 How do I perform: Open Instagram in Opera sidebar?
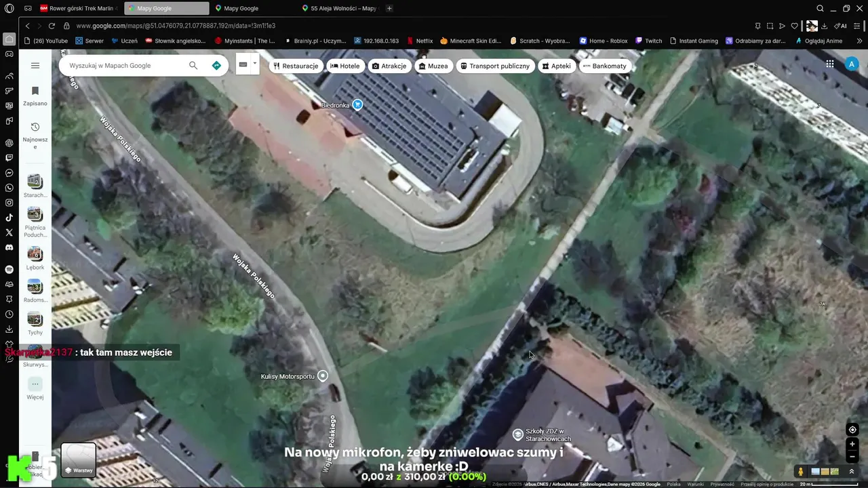point(9,203)
